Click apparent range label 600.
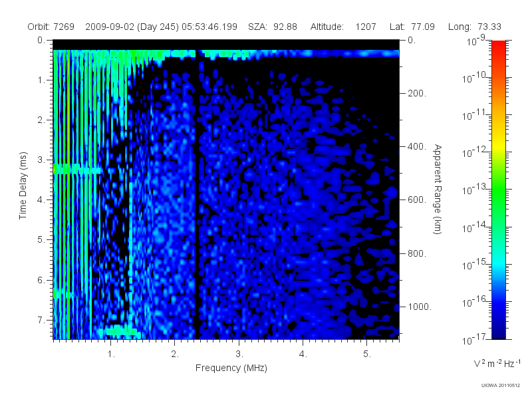 (417, 200)
